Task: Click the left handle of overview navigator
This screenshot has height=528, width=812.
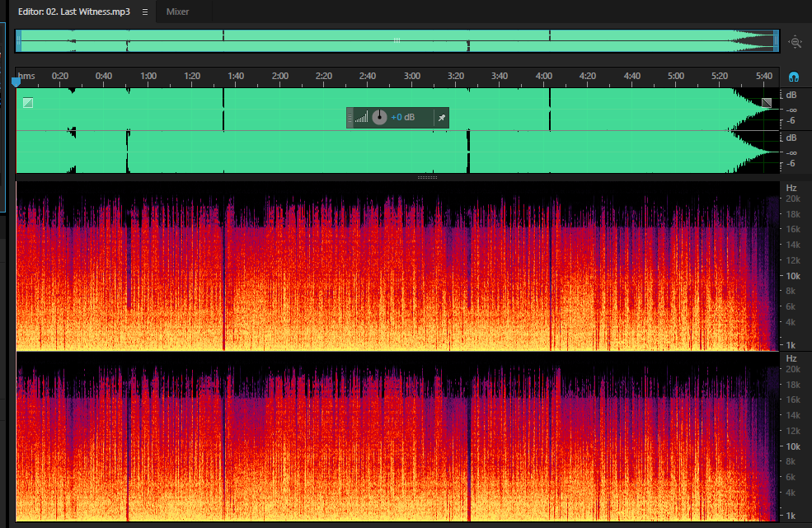Action: [19, 41]
